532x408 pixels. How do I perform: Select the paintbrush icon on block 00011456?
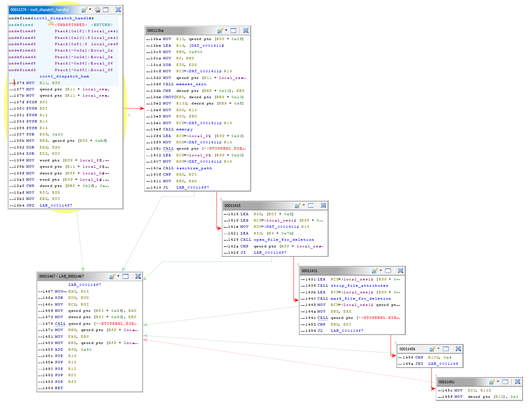[432, 349]
